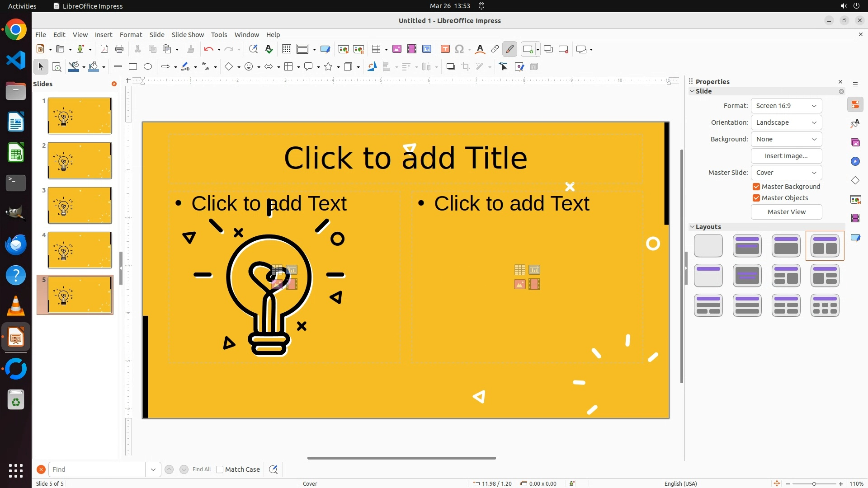
Task: Open the Slide Show menu
Action: (x=188, y=35)
